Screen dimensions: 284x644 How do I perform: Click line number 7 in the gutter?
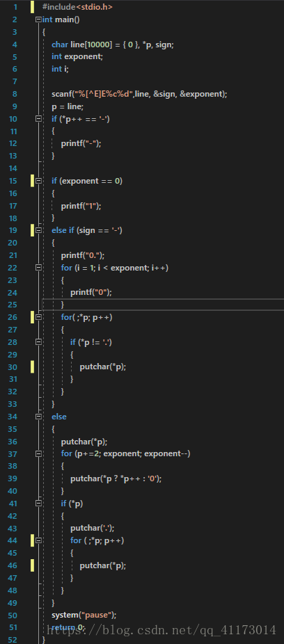pyautogui.click(x=15, y=81)
